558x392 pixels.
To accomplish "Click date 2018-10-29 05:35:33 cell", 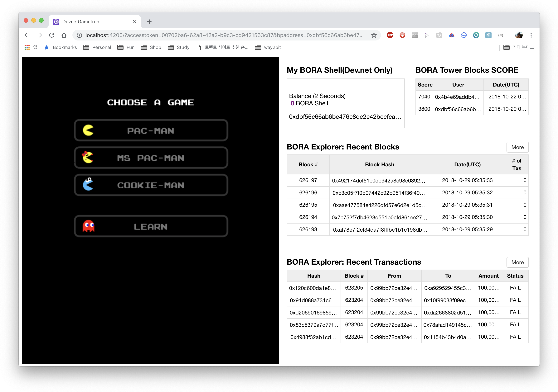I will tap(467, 180).
